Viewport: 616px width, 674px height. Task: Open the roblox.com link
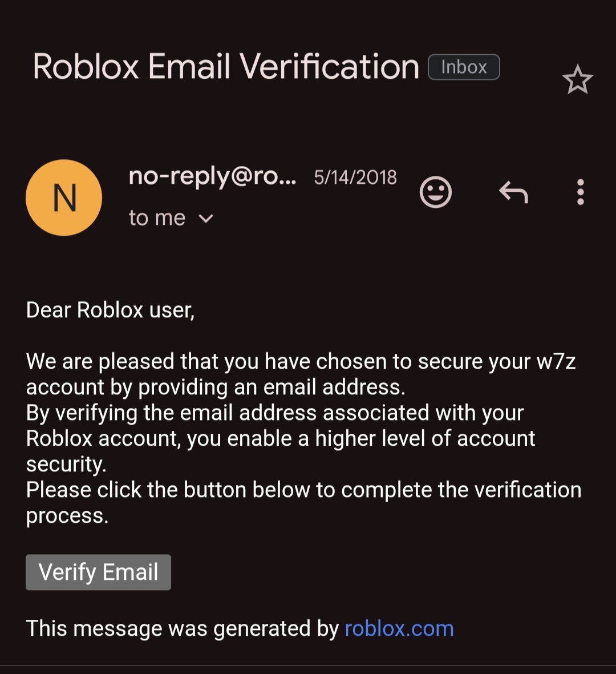point(399,628)
